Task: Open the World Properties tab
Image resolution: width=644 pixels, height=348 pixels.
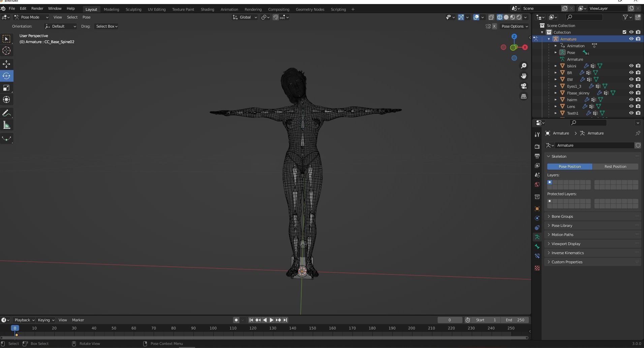Action: [537, 184]
